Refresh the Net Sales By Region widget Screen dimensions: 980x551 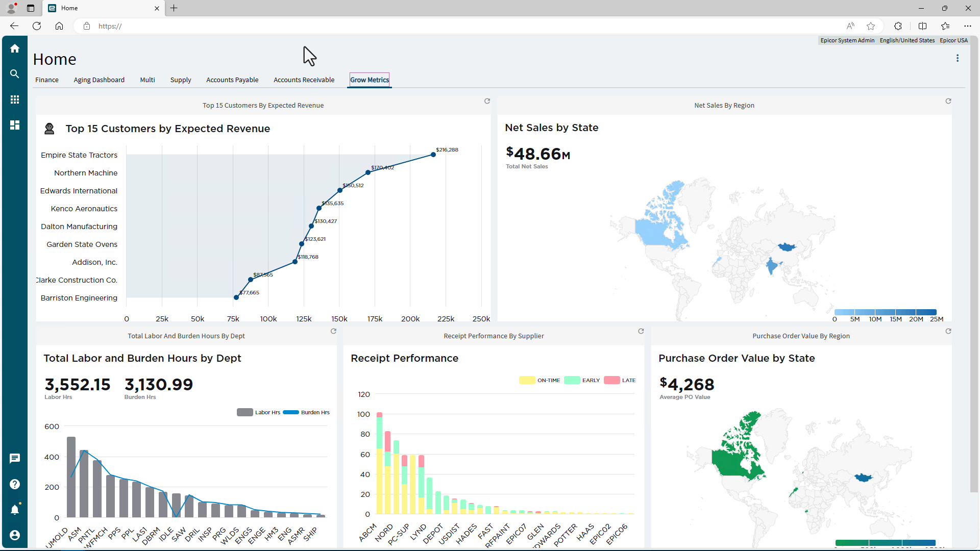pos(948,101)
